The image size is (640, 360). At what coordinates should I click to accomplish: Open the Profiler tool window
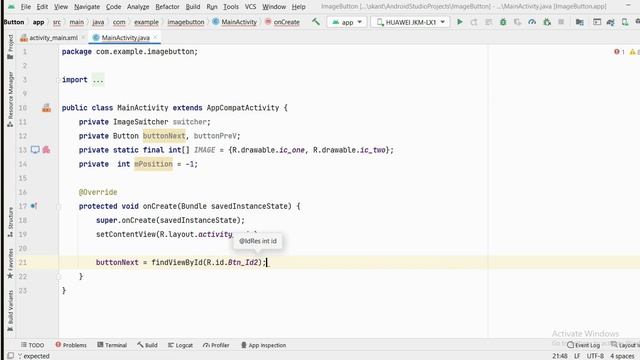coord(216,345)
